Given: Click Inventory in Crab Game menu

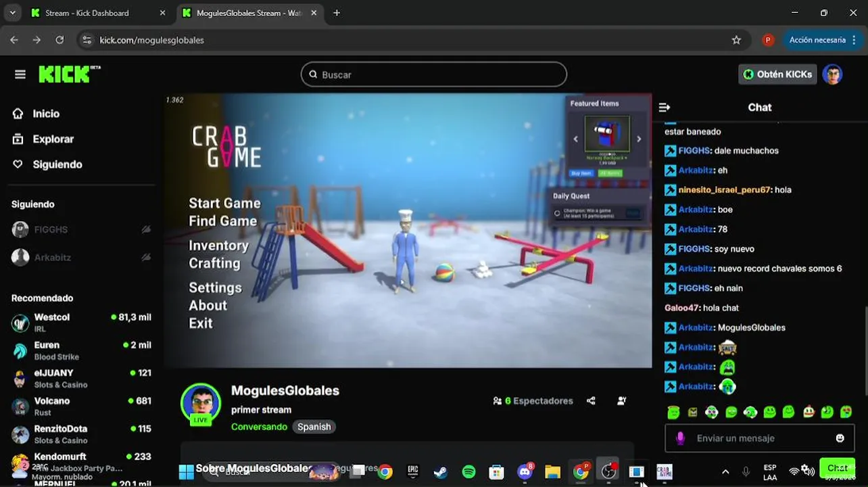Looking at the screenshot, I should pos(218,246).
